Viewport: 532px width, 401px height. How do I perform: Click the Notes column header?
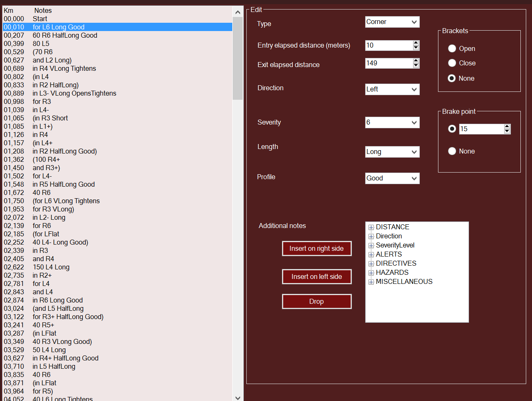pos(43,10)
